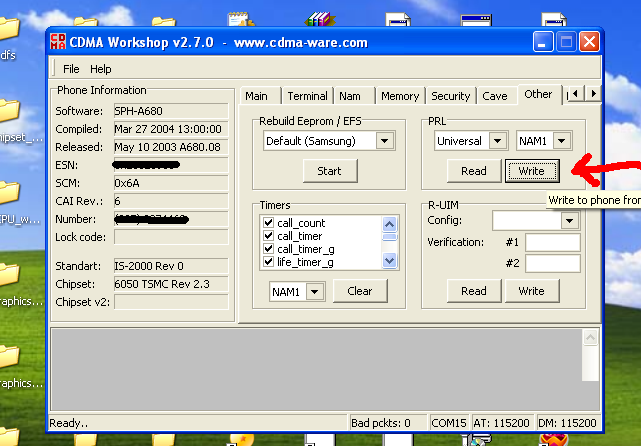
Task: Toggle the call_count checkbox
Action: point(269,223)
